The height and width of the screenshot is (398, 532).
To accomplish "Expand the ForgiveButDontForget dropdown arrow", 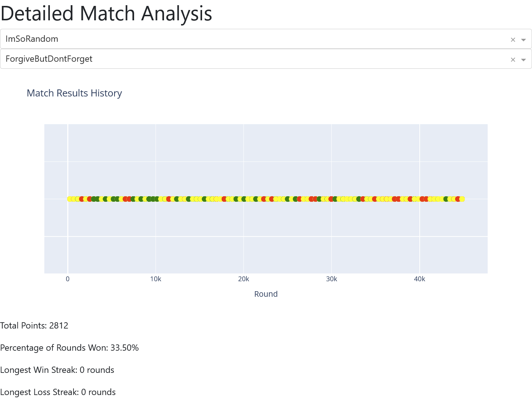I will click(x=523, y=59).
